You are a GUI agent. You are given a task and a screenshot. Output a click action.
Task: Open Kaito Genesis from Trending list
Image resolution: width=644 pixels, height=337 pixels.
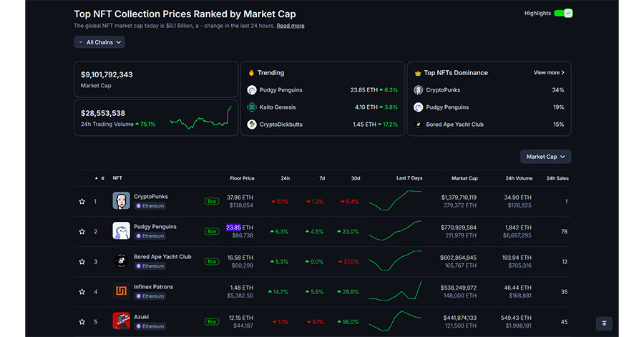(278, 107)
